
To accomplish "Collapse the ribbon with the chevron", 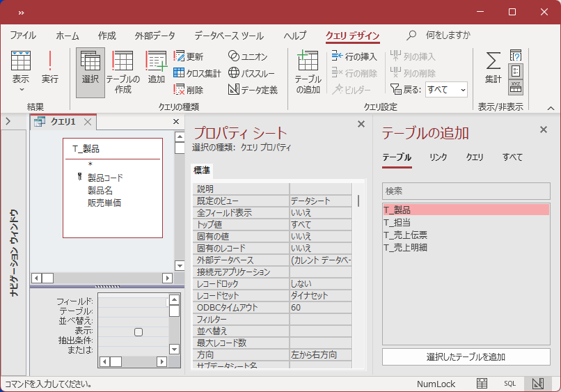I will click(x=551, y=108).
